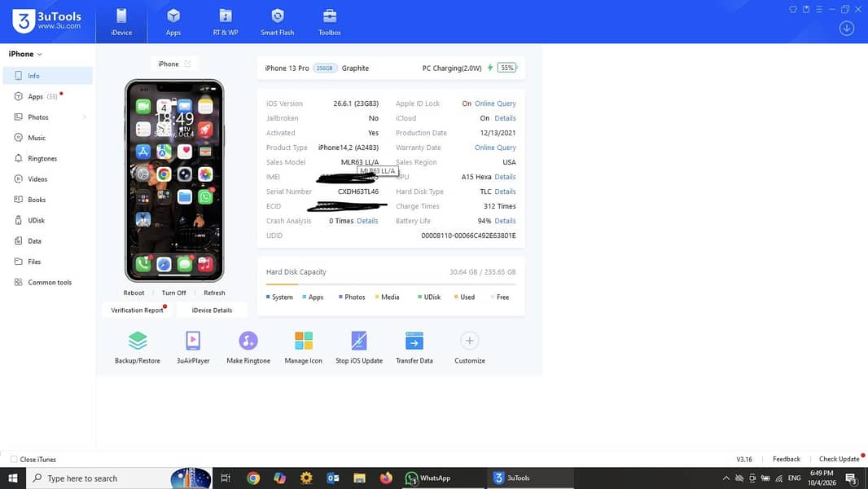This screenshot has width=868, height=489.
Task: Open Firefox from the taskbar
Action: pyautogui.click(x=386, y=478)
